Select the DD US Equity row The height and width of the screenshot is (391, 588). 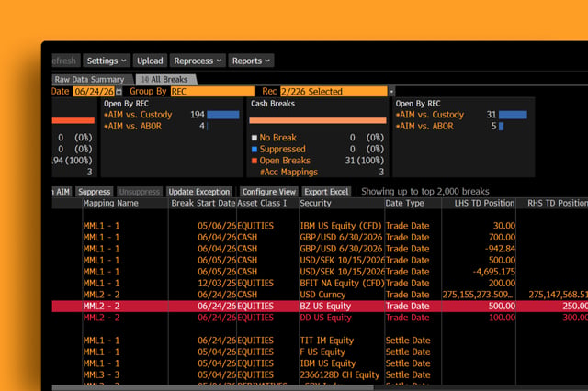[320, 318]
